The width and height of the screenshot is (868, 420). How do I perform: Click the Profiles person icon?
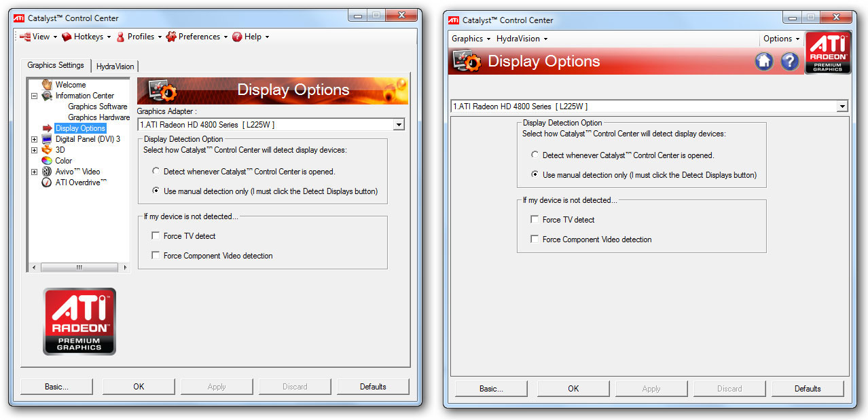[120, 37]
